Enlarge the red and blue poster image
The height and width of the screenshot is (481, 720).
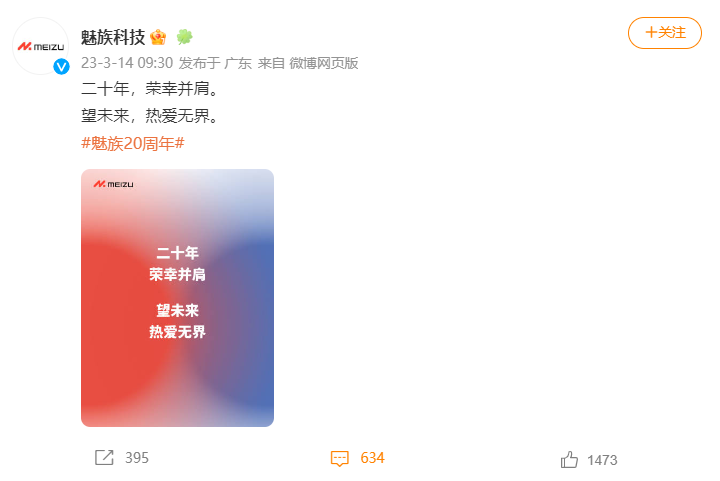(x=177, y=298)
